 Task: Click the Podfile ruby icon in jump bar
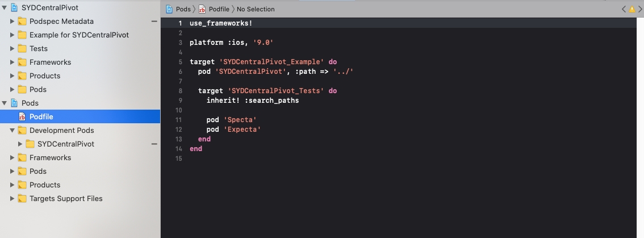[202, 9]
